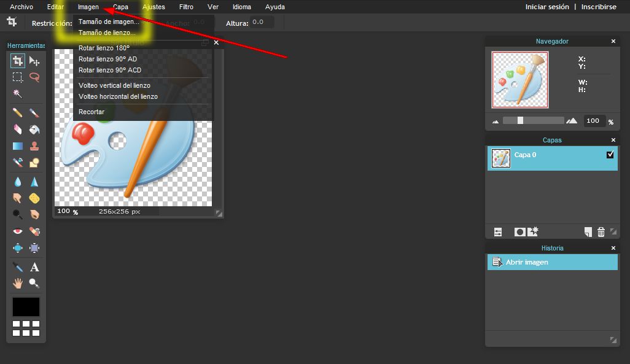Toggle layer settings icon in Capas panel
630x364 pixels.
tap(498, 232)
